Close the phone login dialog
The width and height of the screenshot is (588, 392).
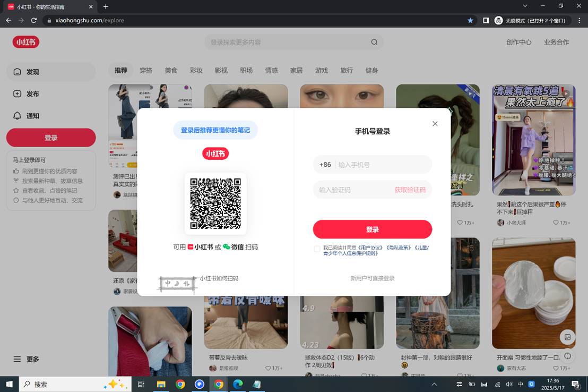(435, 124)
